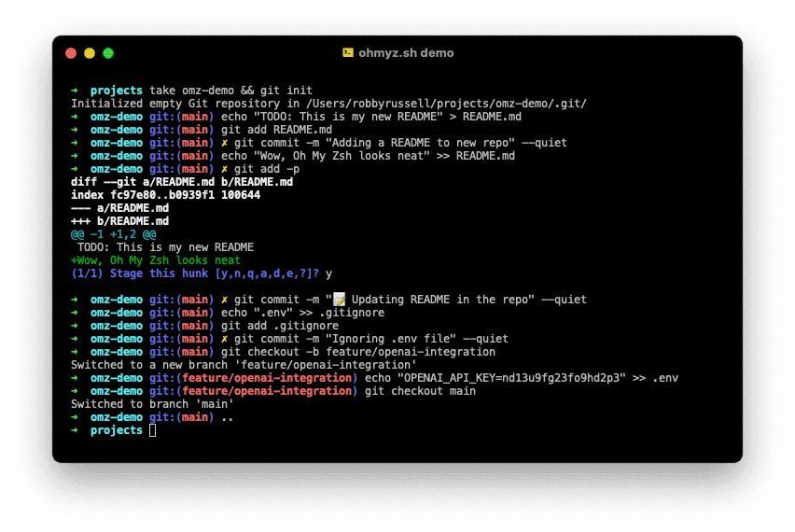Click the 'git add -p' command

tap(267, 169)
